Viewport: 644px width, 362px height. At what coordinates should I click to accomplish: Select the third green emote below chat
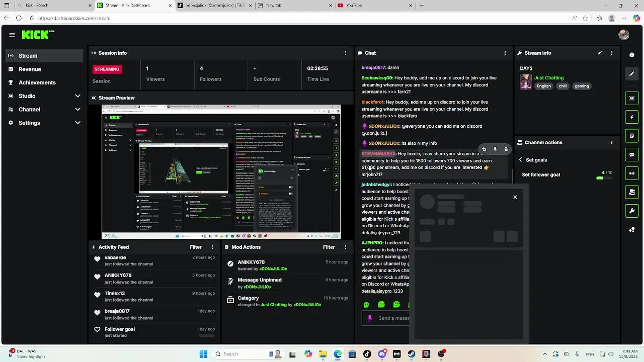(x=396, y=305)
